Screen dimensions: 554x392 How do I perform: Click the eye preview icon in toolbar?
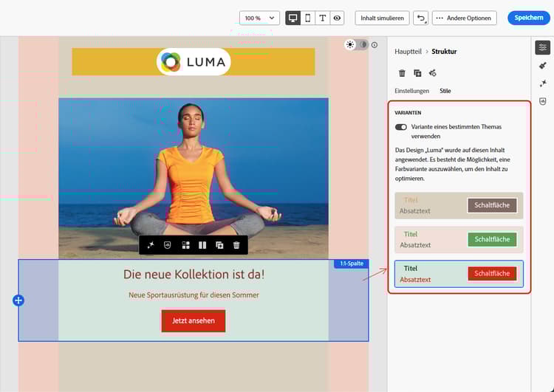(337, 18)
